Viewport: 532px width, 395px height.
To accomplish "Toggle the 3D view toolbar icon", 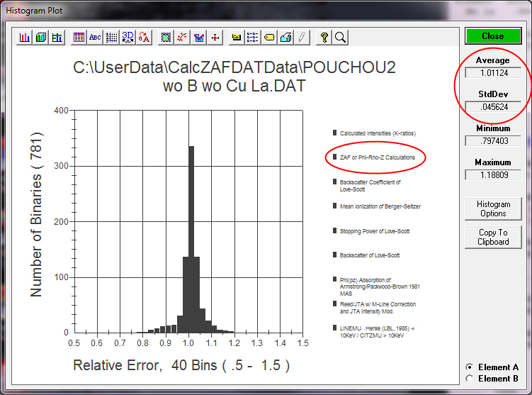I will tap(128, 37).
